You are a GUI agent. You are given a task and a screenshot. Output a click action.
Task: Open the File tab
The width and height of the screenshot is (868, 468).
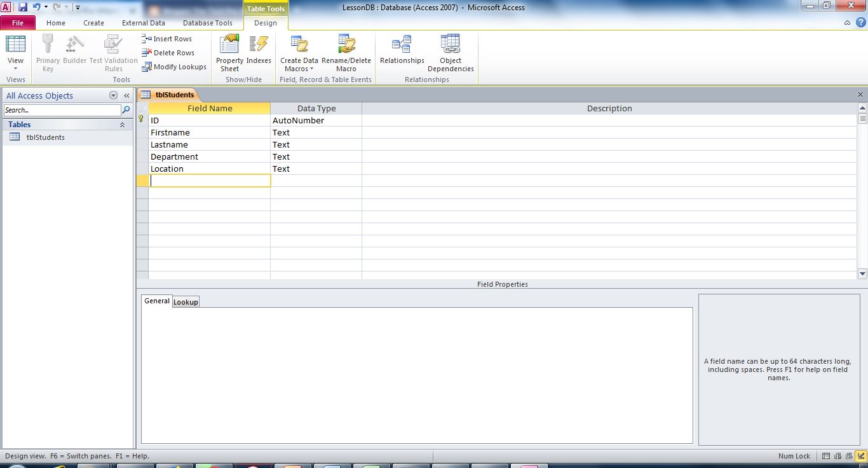point(18,23)
